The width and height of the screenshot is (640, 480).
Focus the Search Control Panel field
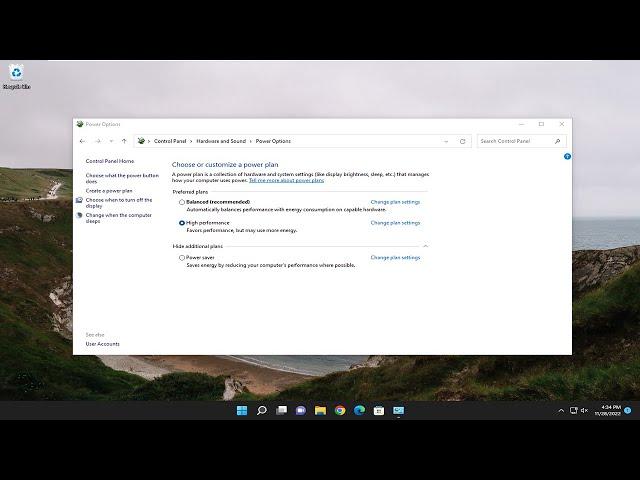522,141
